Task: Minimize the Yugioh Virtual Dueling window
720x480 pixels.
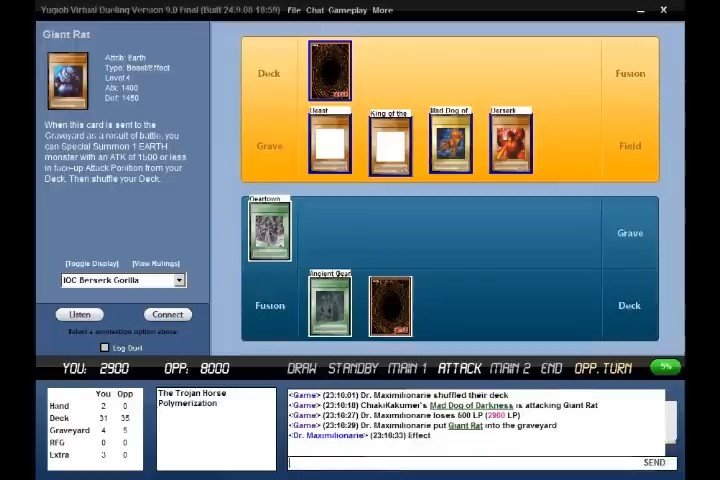Action: (641, 10)
